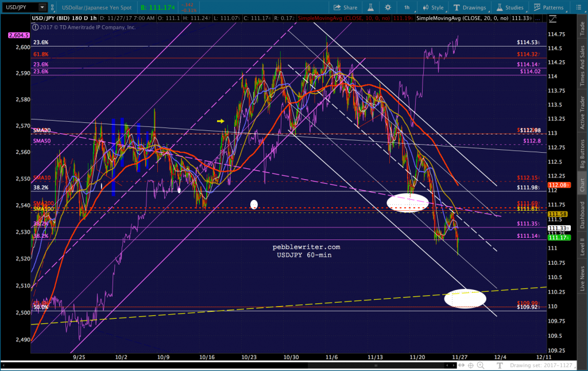588x371 pixels.
Task: Click the Share button
Action: point(345,7)
